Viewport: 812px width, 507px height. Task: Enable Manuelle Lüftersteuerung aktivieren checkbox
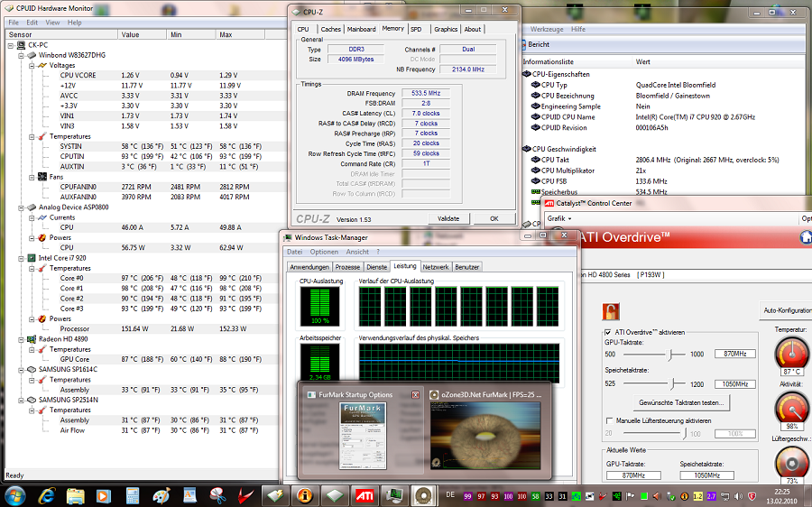click(610, 420)
